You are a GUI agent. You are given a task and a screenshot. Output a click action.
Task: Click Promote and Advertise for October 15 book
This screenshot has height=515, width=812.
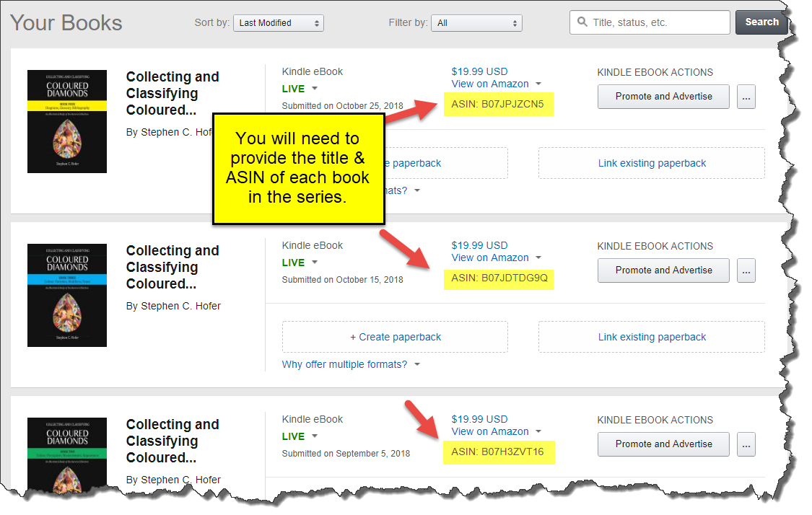[x=663, y=270]
